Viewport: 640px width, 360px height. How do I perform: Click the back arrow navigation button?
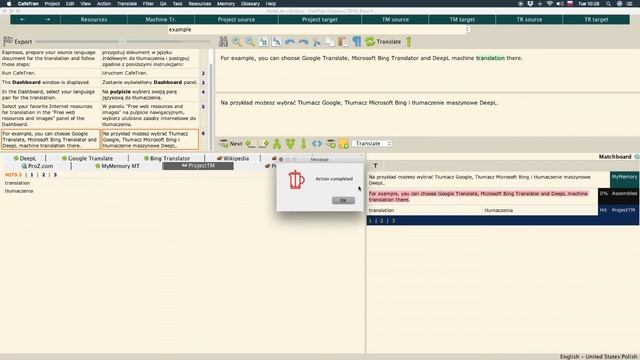click(22, 19)
